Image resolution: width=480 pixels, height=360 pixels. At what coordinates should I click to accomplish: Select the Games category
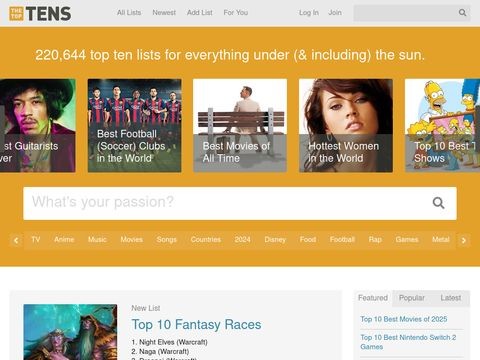click(407, 240)
